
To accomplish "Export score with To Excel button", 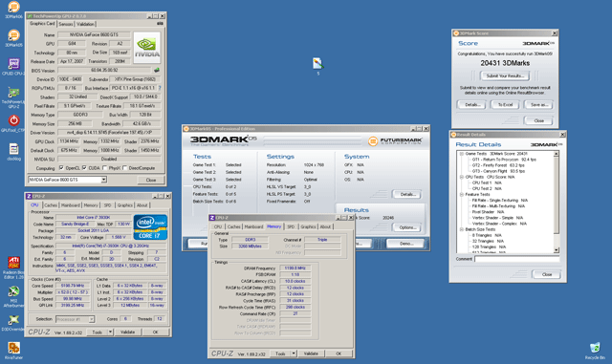I will click(506, 104).
